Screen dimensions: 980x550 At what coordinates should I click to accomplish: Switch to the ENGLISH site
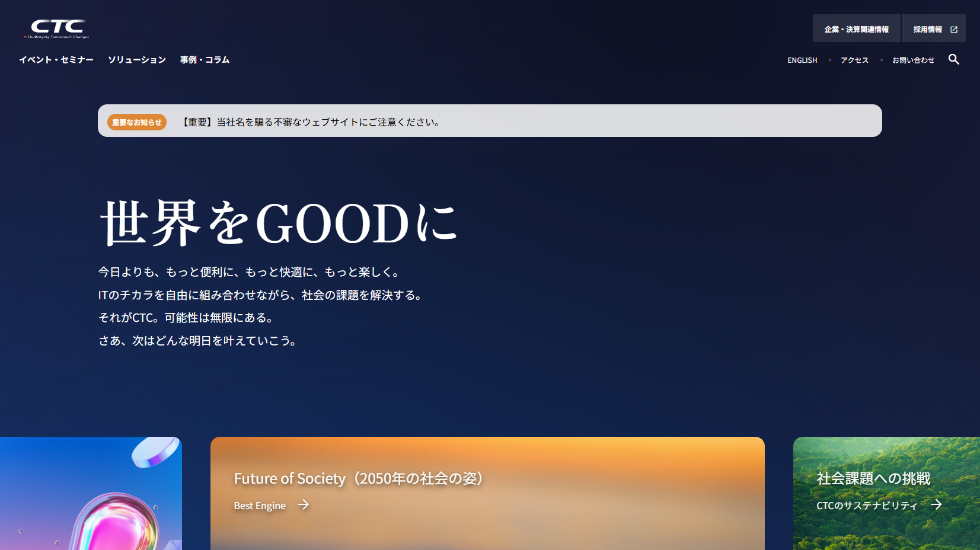(802, 60)
